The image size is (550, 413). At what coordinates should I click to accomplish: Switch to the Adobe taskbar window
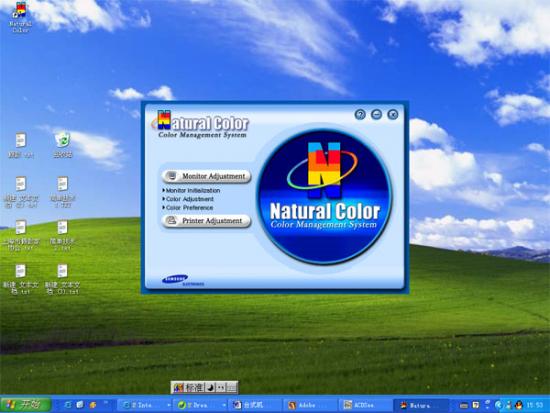[310, 405]
